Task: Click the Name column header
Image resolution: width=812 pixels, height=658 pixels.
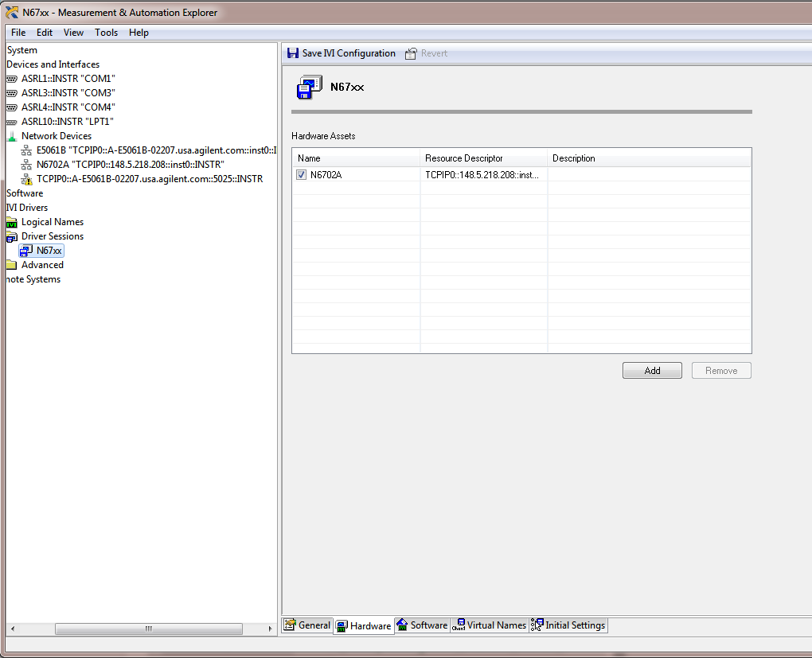Action: pos(356,158)
